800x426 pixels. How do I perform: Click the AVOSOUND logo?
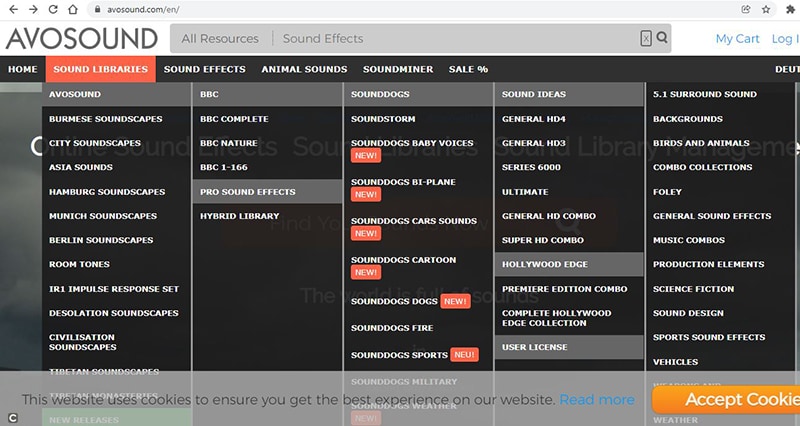pos(82,39)
